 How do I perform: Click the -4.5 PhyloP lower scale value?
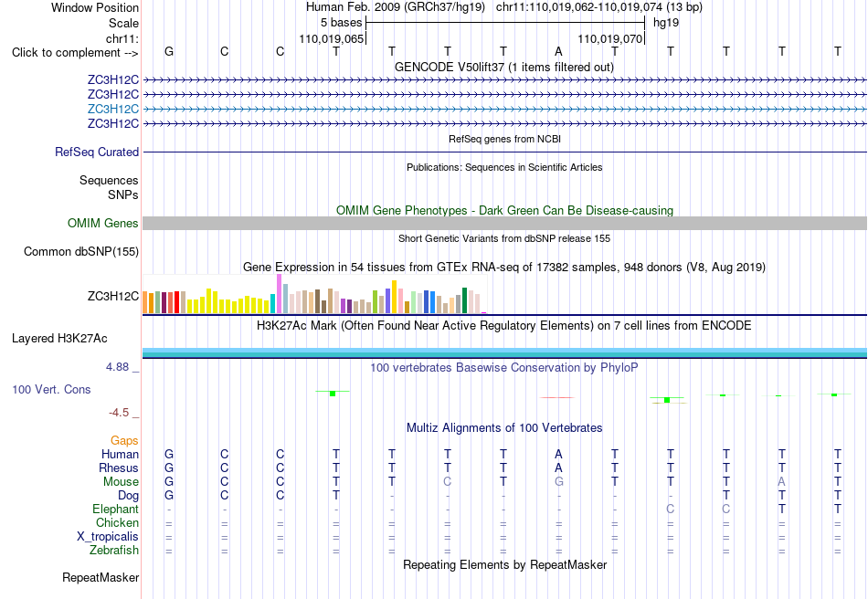119,413
